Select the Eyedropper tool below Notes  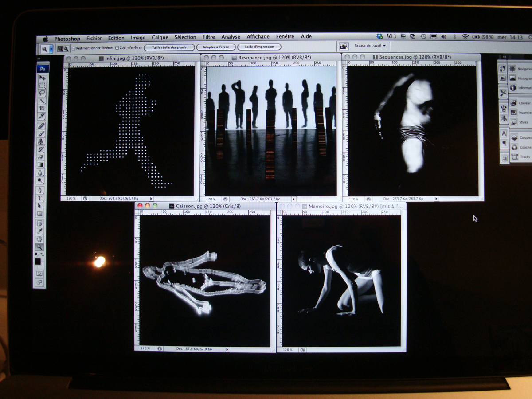click(40, 231)
